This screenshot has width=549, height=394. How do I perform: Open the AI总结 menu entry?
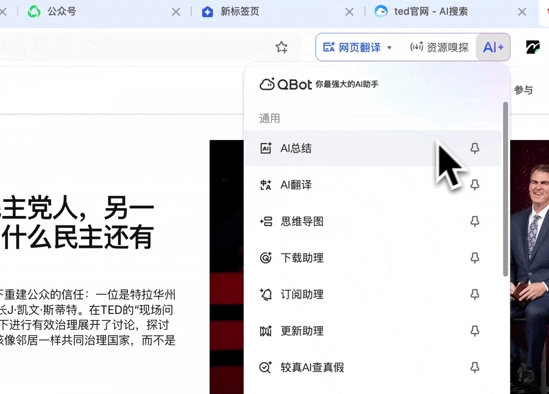pos(373,148)
